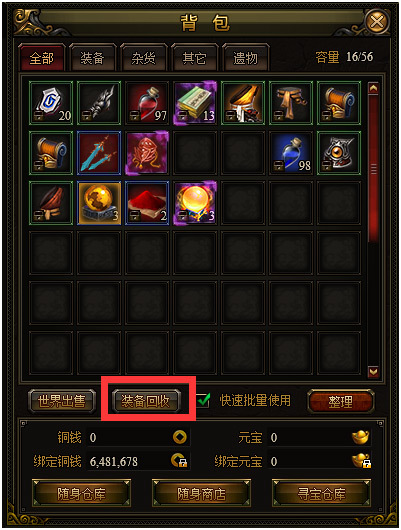Pick the glowing orange crystal ball item
401x530 pixels.
(195, 203)
